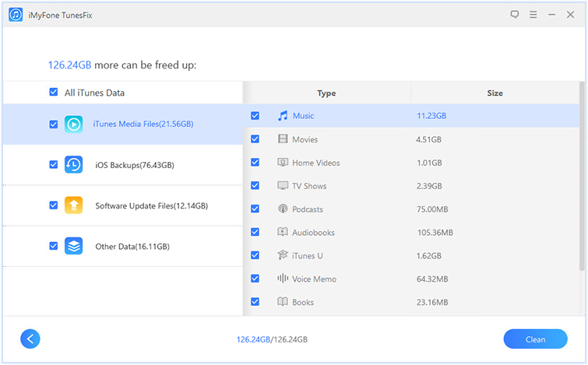The image size is (588, 365).
Task: Toggle the iOS Backups checkbox
Action: [54, 164]
